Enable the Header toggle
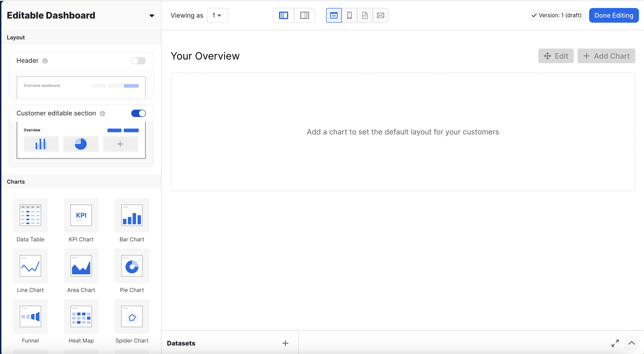Viewport: 644px width, 354px height. coord(138,61)
